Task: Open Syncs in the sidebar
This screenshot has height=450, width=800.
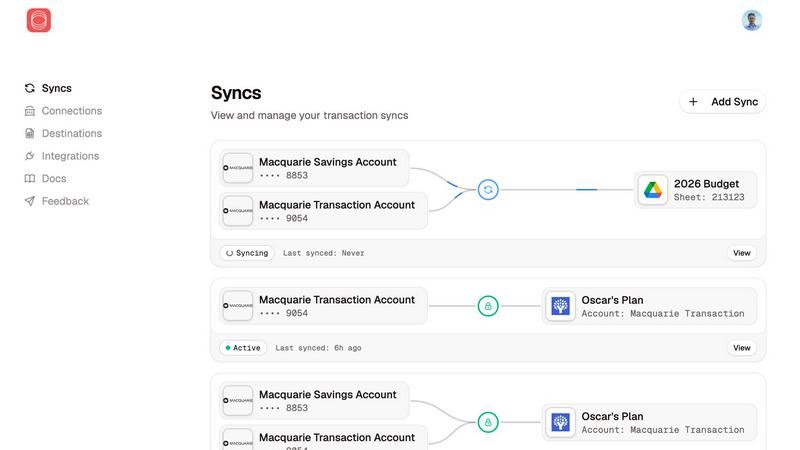Action: click(56, 88)
